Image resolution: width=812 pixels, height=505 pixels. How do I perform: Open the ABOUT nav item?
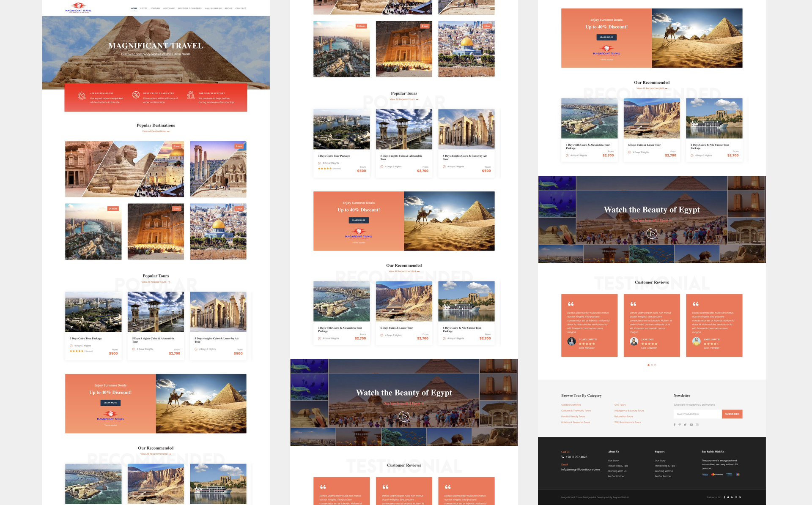pyautogui.click(x=228, y=8)
